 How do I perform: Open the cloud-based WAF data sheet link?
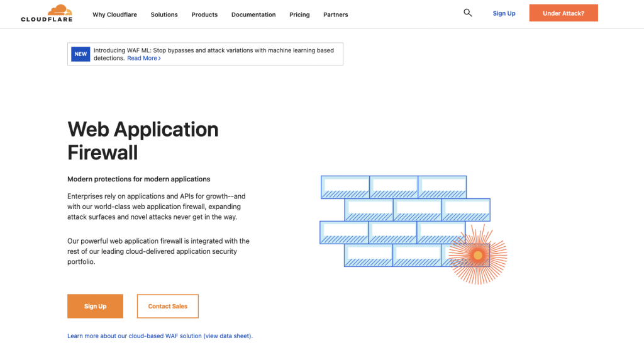[x=160, y=336]
